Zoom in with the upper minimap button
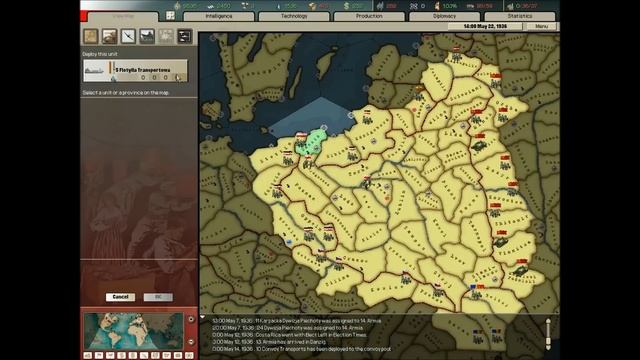The width and height of the screenshot is (640, 360). pos(191,319)
